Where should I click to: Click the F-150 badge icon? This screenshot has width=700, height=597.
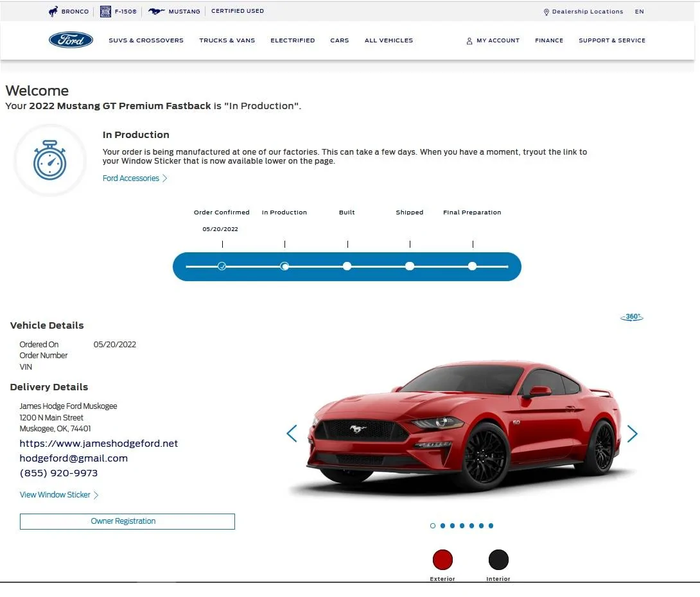[x=105, y=12]
